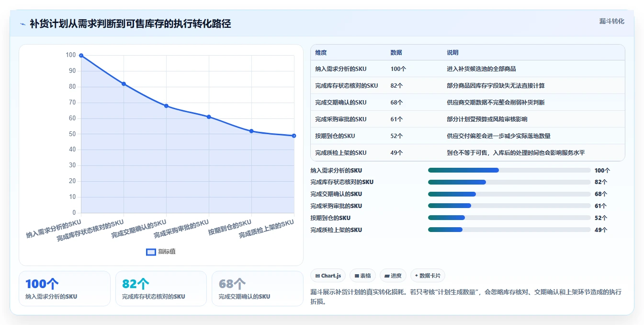This screenshot has width=644, height=325.
Task: Click the 维度 column header
Action: 321,52
